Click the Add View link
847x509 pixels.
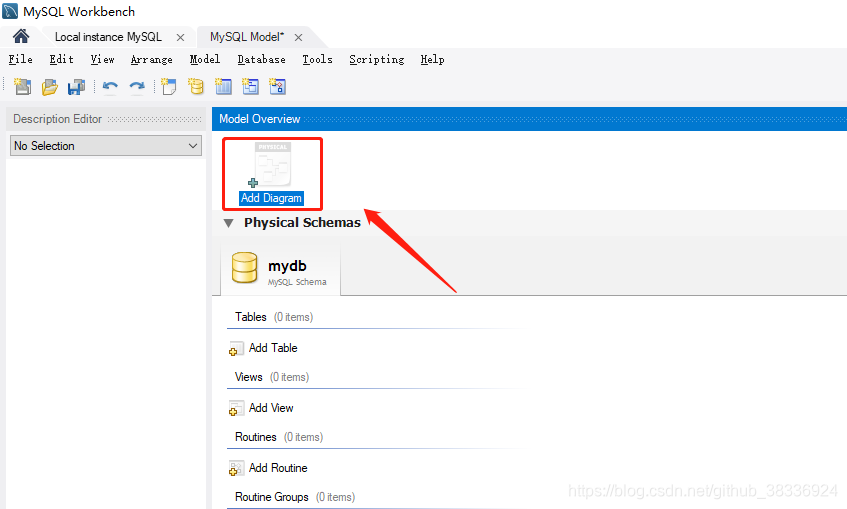pos(271,408)
